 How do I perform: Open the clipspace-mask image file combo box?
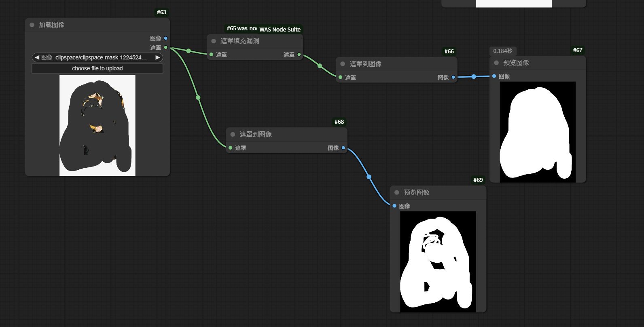97,57
